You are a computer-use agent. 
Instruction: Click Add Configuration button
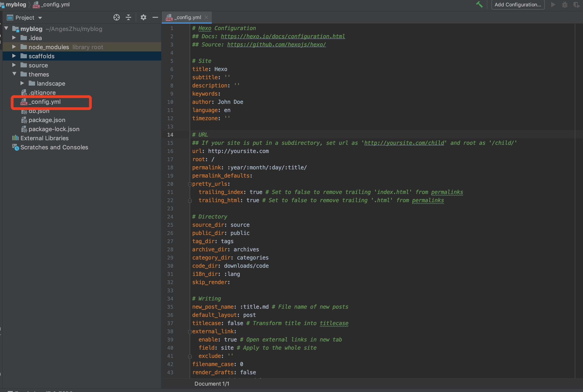(517, 5)
